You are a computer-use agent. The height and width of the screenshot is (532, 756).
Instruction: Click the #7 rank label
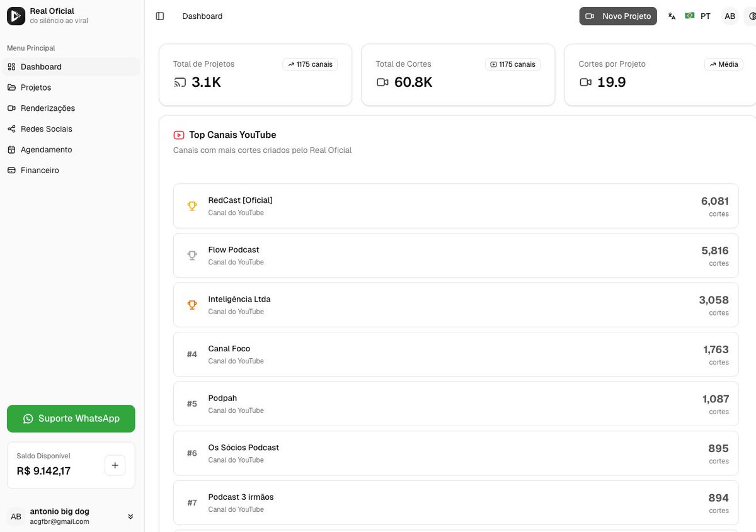(x=192, y=502)
